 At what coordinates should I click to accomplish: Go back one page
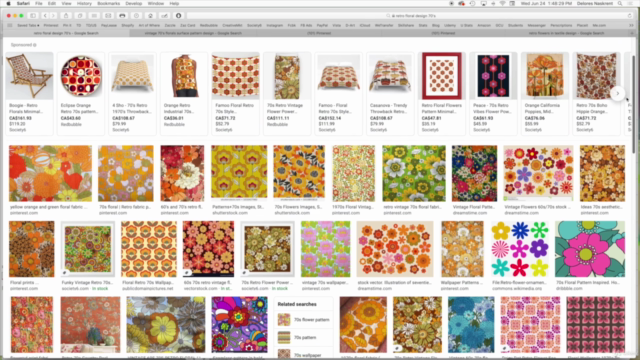[45, 16]
